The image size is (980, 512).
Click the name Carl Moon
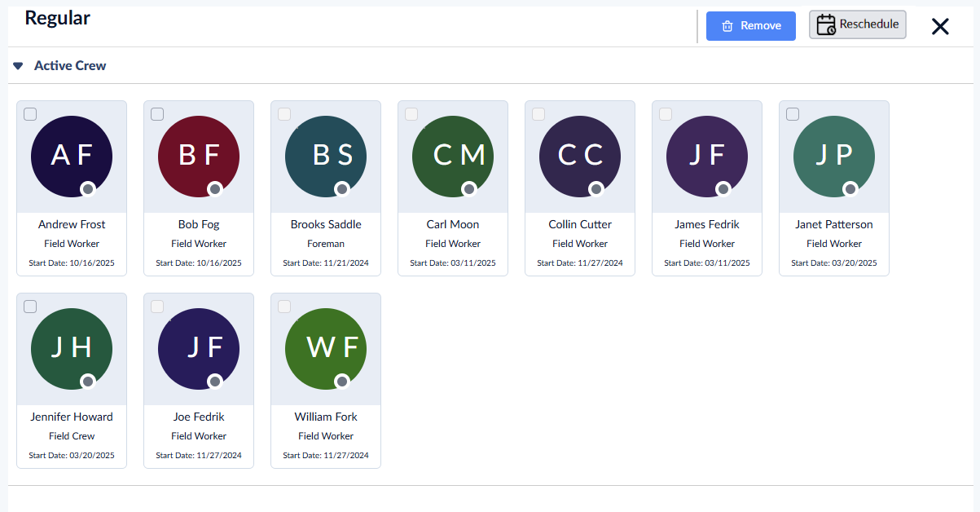coord(453,224)
